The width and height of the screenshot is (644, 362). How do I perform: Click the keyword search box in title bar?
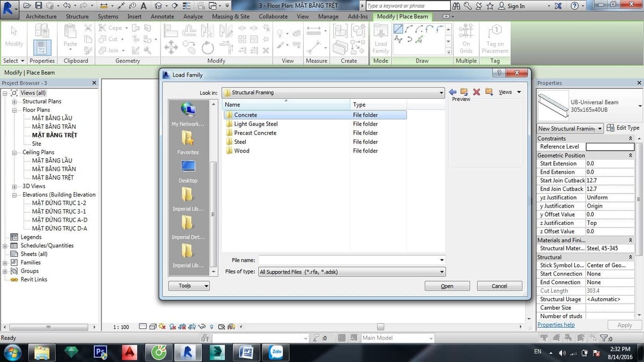(x=408, y=6)
